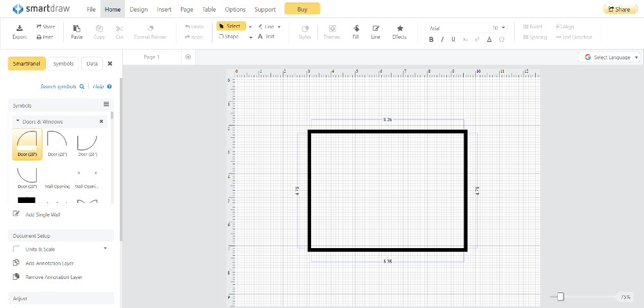Apply subscript formatting
Viewport: 644px width, 308px height.
point(465,40)
